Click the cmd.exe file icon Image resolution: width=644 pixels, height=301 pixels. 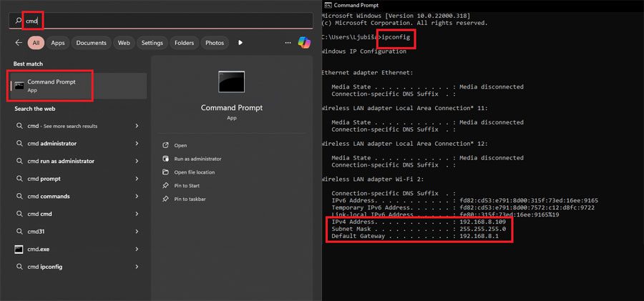point(19,250)
